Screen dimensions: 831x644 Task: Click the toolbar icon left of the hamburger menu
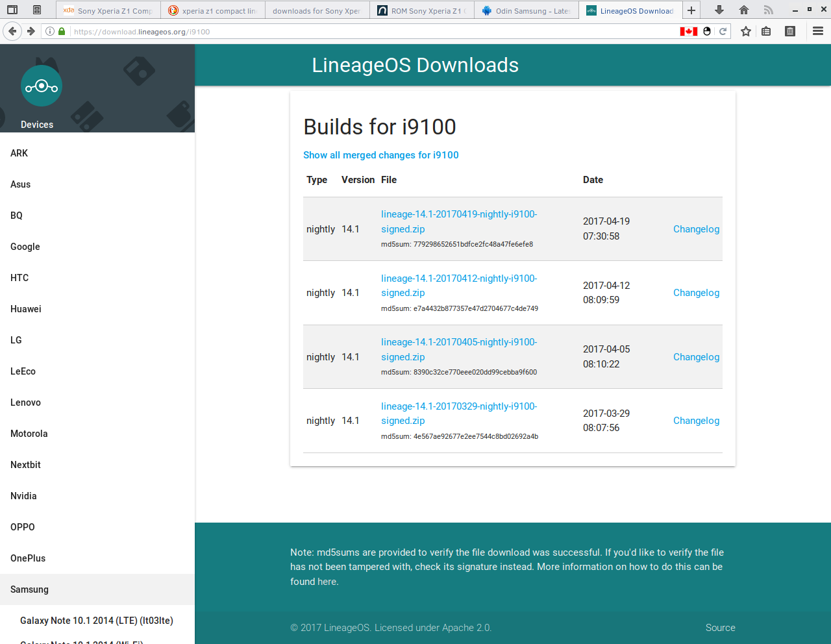coord(790,31)
